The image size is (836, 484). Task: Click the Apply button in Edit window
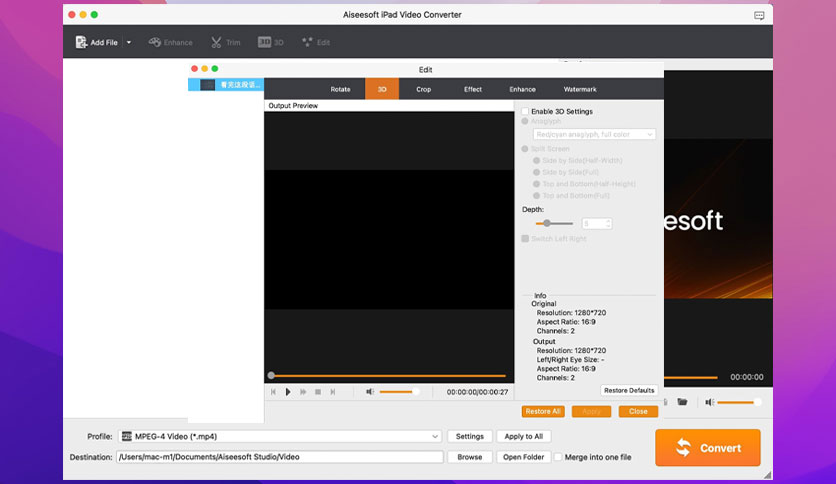(x=591, y=412)
